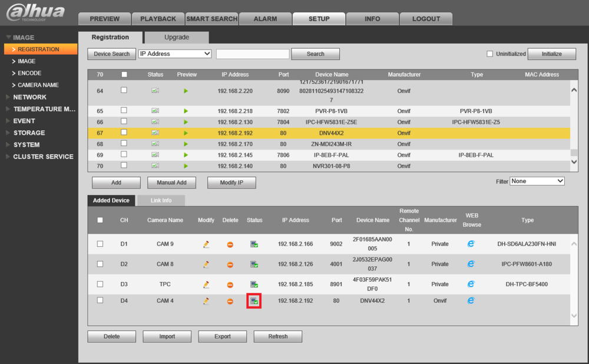Open web browse icon for TPC camera

coord(471,284)
